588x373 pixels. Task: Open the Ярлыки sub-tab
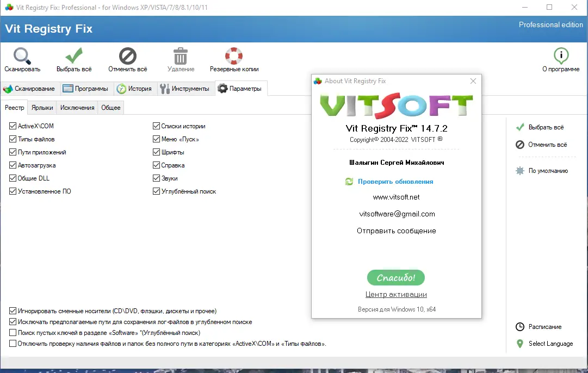(42, 108)
